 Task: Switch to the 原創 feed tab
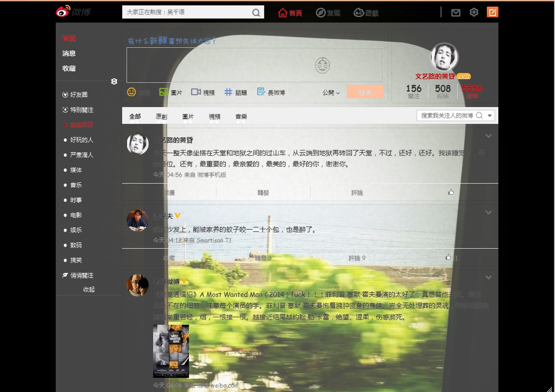pos(162,116)
